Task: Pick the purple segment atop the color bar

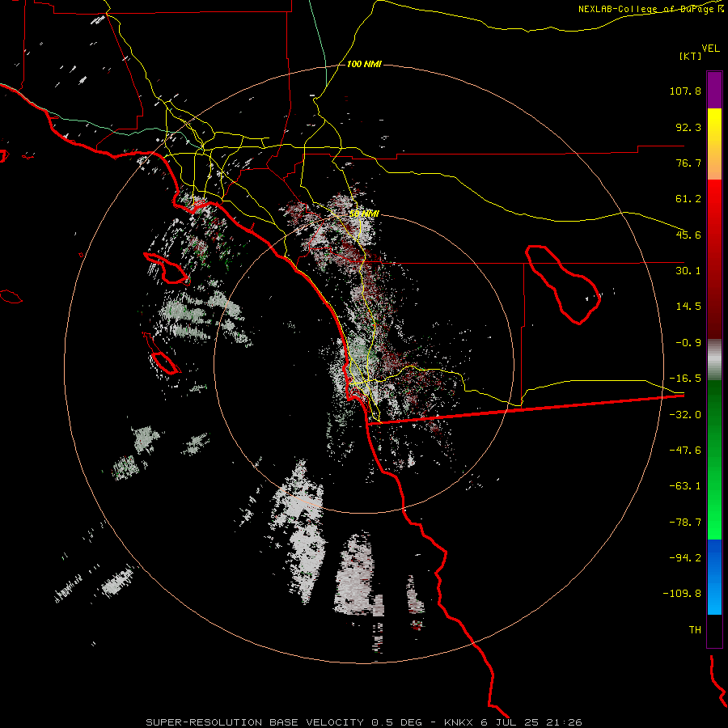Action: pos(714,90)
